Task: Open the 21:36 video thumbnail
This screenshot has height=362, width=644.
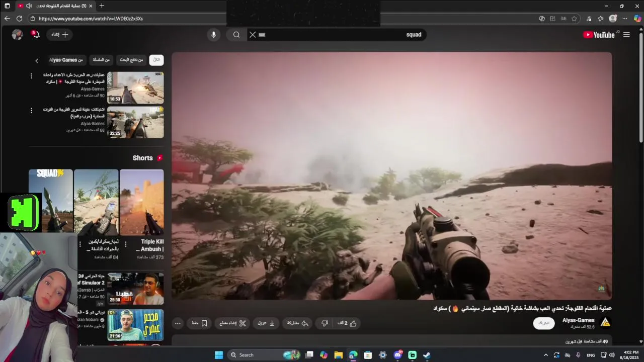Action: pos(135,325)
